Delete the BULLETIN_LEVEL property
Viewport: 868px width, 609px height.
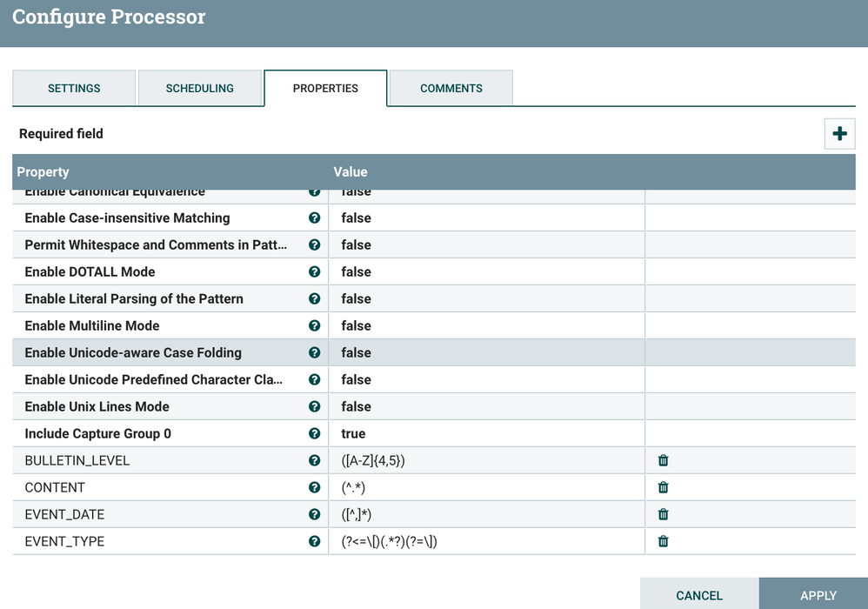664,460
